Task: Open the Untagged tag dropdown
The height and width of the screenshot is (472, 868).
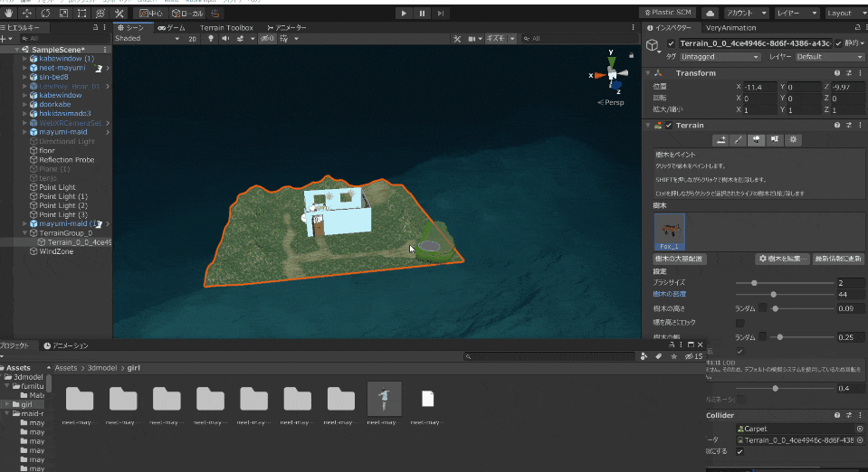Action: [719, 57]
